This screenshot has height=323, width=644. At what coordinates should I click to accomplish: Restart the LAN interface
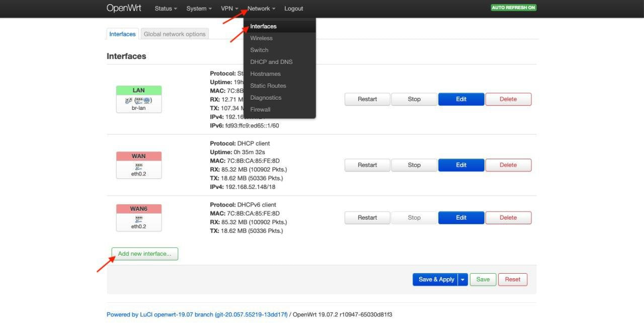pos(367,99)
